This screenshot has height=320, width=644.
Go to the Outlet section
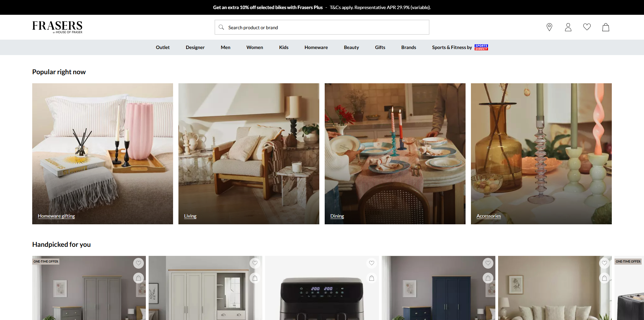pyautogui.click(x=163, y=47)
